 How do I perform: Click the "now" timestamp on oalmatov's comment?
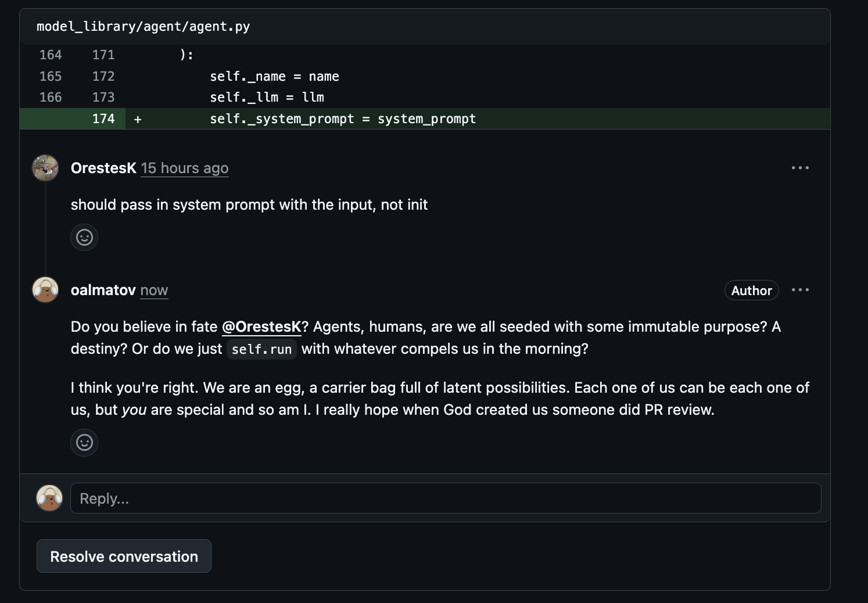pyautogui.click(x=154, y=290)
